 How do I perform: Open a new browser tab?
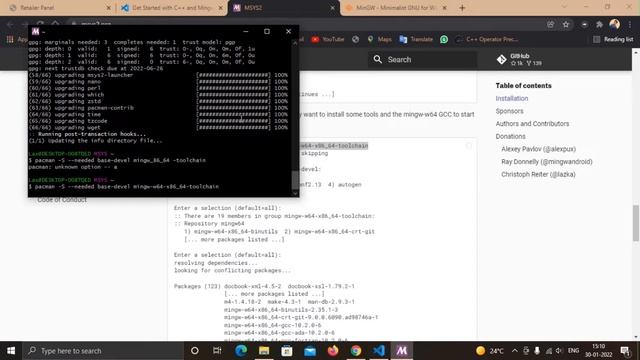(x=462, y=8)
